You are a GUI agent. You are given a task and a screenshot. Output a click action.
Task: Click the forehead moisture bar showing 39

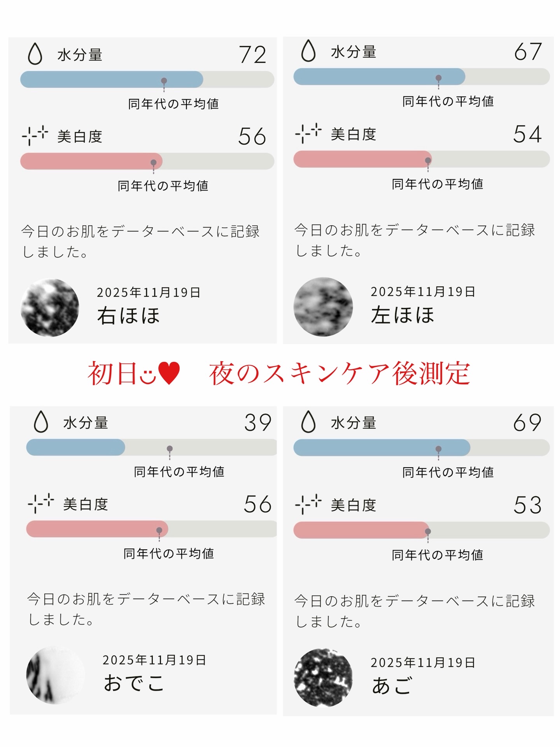point(151,447)
